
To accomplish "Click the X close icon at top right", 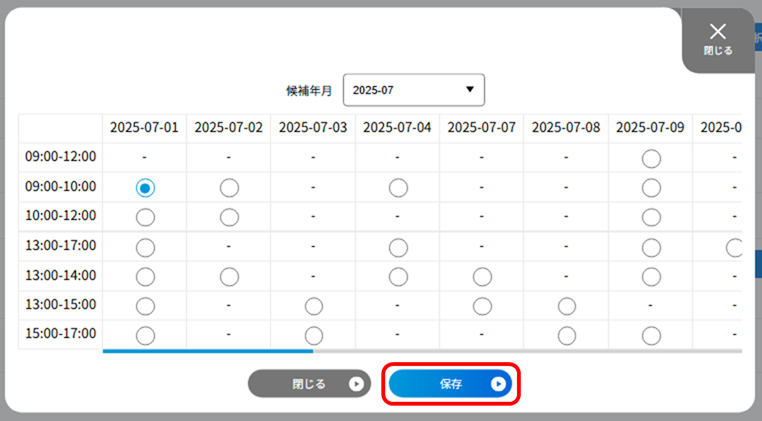I will [x=718, y=32].
